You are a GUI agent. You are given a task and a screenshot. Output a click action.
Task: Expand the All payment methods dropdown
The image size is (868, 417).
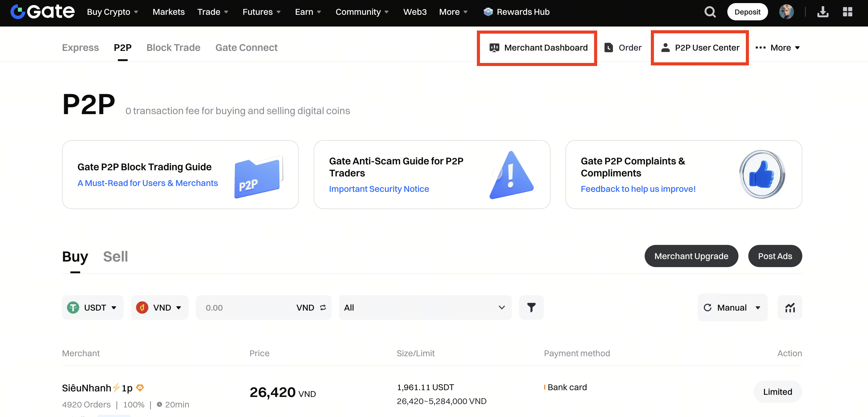click(x=424, y=308)
